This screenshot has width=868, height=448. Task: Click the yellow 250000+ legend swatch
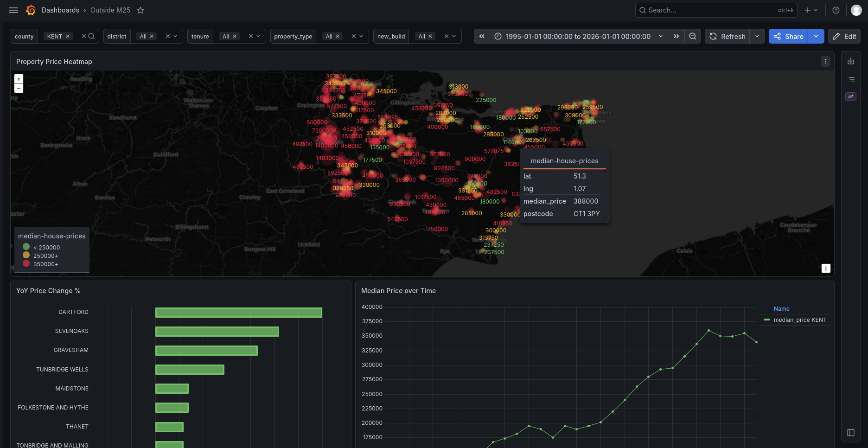click(x=26, y=255)
